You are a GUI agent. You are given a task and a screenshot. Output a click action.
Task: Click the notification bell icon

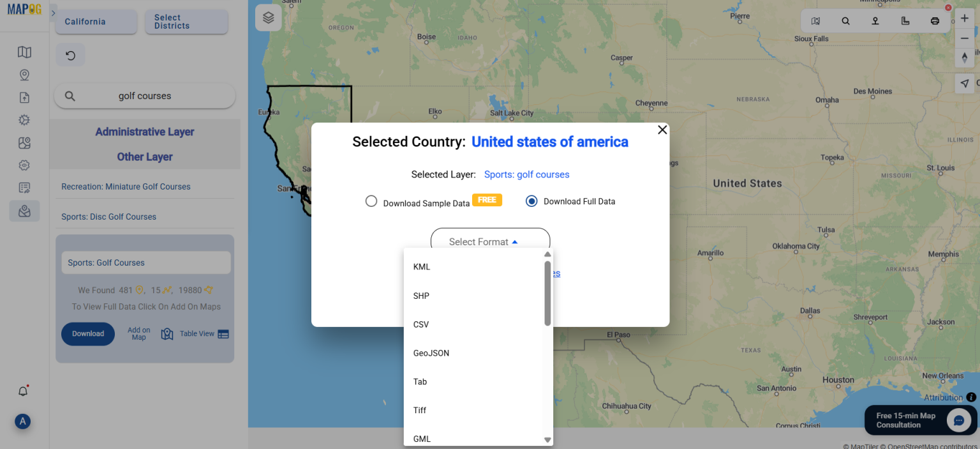coord(22,391)
